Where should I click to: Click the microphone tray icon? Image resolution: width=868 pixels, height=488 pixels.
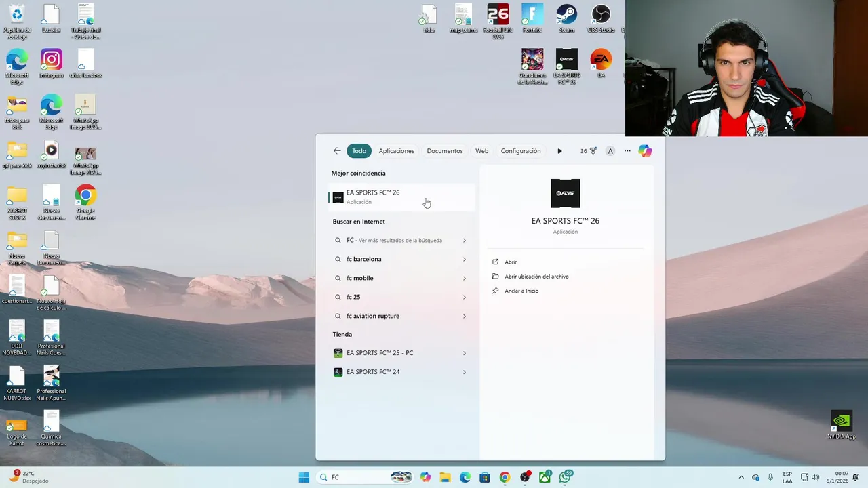pos(770,477)
